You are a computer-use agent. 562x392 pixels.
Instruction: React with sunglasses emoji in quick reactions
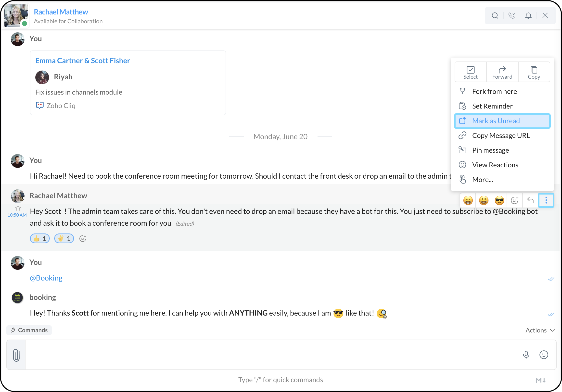tap(499, 200)
